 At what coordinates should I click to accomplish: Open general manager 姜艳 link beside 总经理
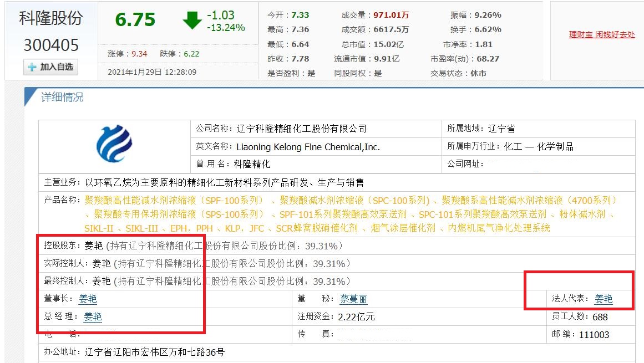(93, 316)
